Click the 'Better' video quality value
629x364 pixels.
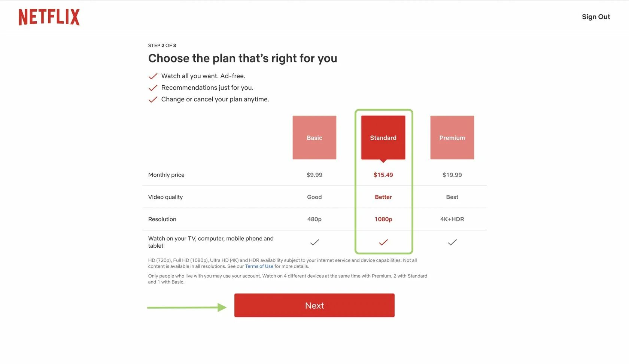pos(383,197)
